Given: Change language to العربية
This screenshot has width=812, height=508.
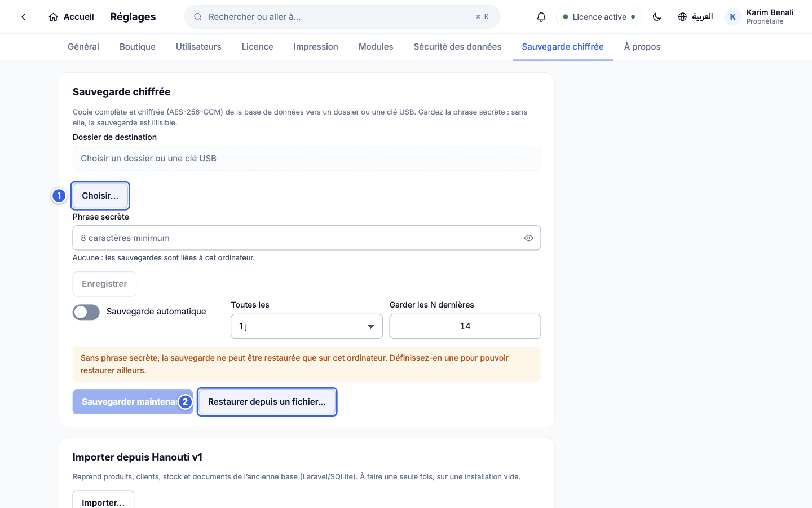Looking at the screenshot, I should click(x=695, y=17).
